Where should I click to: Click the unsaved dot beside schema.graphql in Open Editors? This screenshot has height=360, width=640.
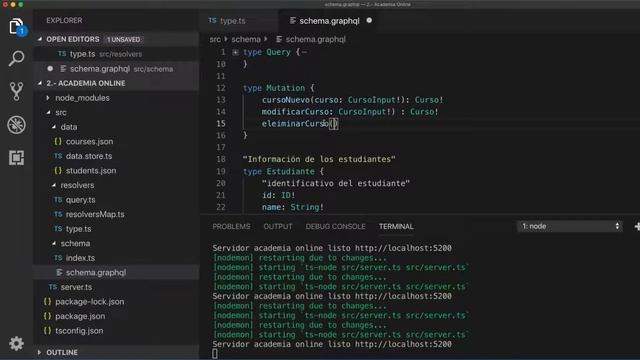(50, 69)
